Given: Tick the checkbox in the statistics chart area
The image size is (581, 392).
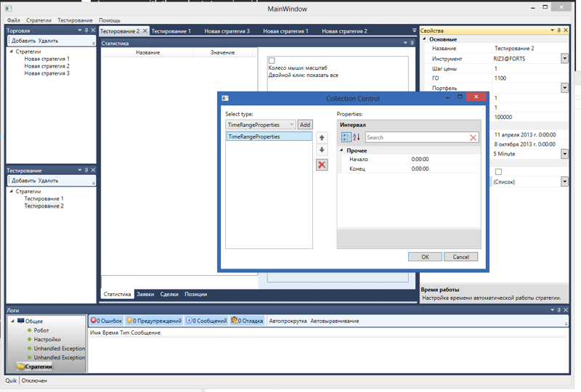Looking at the screenshot, I should pyautogui.click(x=272, y=61).
